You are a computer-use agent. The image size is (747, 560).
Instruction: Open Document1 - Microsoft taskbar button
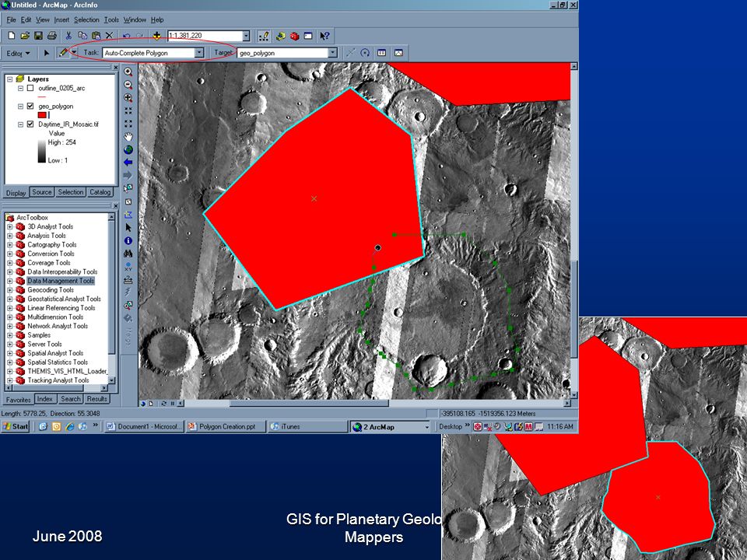click(144, 427)
